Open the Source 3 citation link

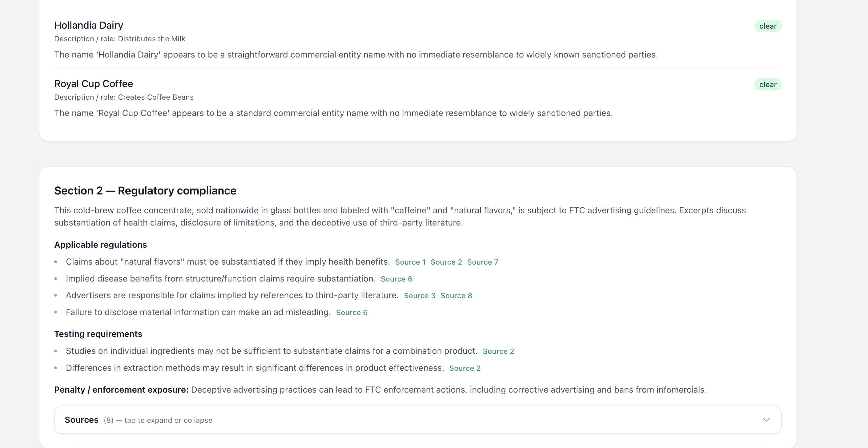(420, 295)
